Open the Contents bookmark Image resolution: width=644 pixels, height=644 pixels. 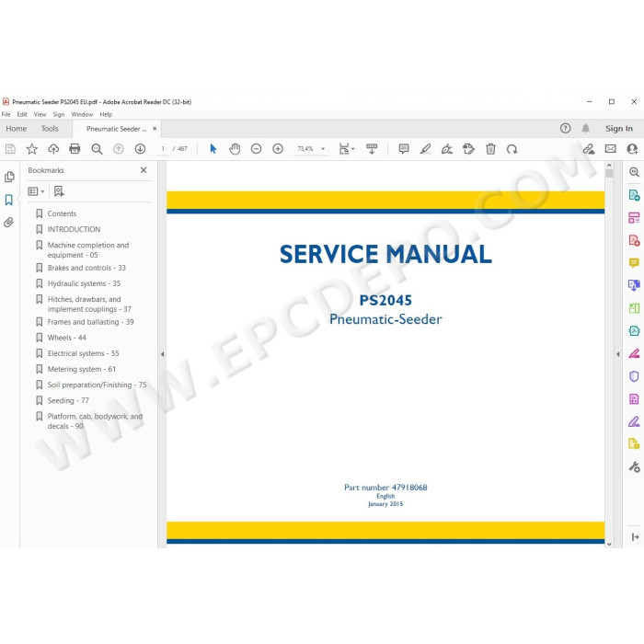pyautogui.click(x=62, y=213)
